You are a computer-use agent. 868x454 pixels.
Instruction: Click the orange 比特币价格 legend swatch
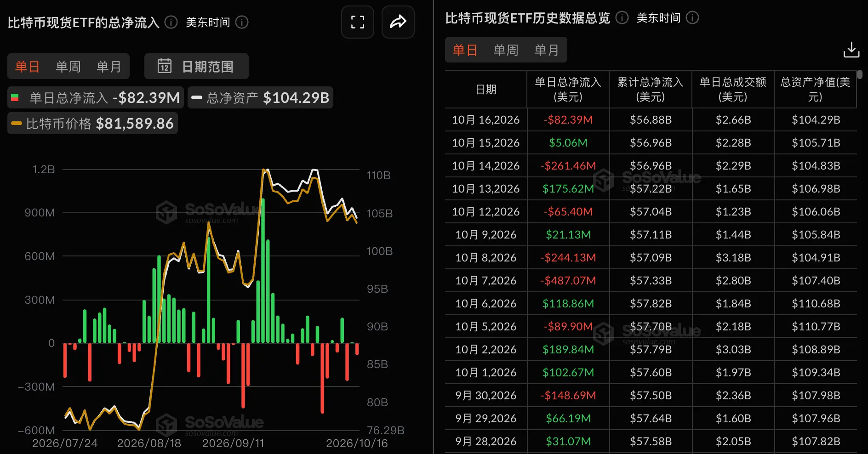coord(17,123)
